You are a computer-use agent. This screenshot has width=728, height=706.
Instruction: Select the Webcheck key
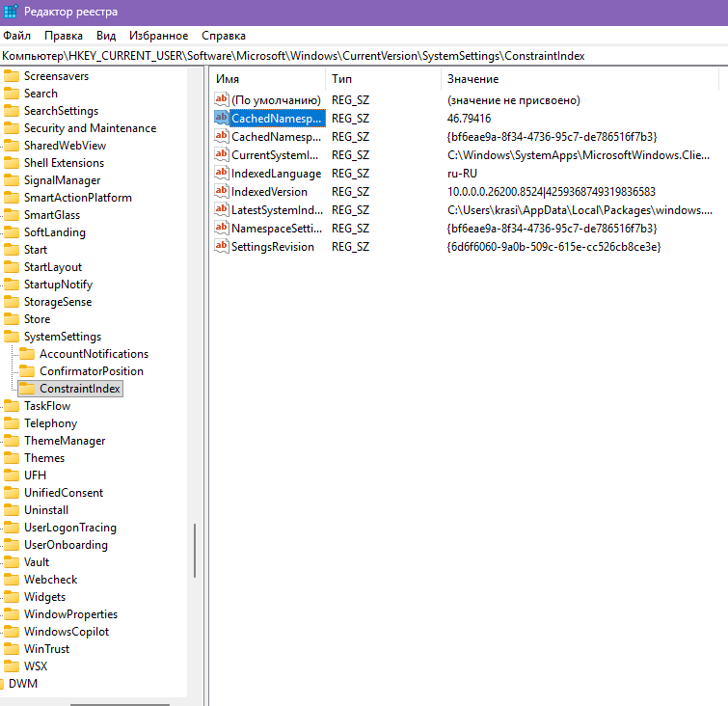pyautogui.click(x=51, y=580)
